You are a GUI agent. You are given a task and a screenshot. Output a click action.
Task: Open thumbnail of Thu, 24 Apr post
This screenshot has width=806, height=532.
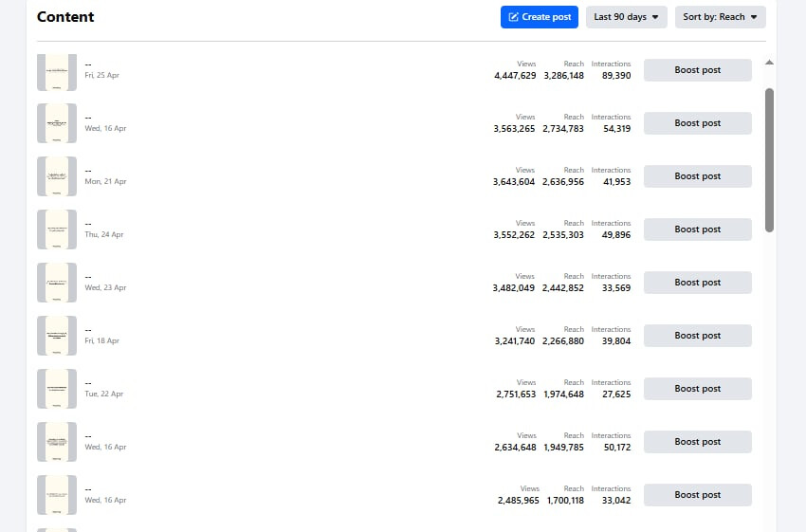(57, 229)
